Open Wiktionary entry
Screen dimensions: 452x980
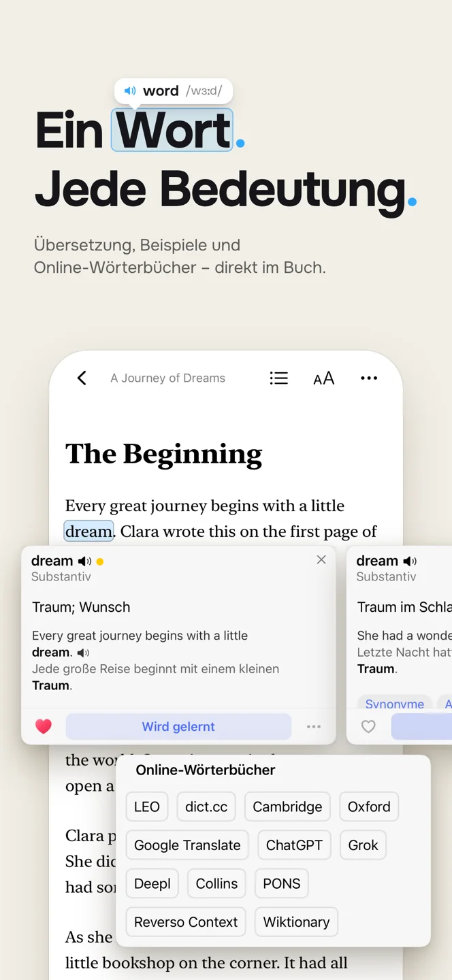point(296,922)
